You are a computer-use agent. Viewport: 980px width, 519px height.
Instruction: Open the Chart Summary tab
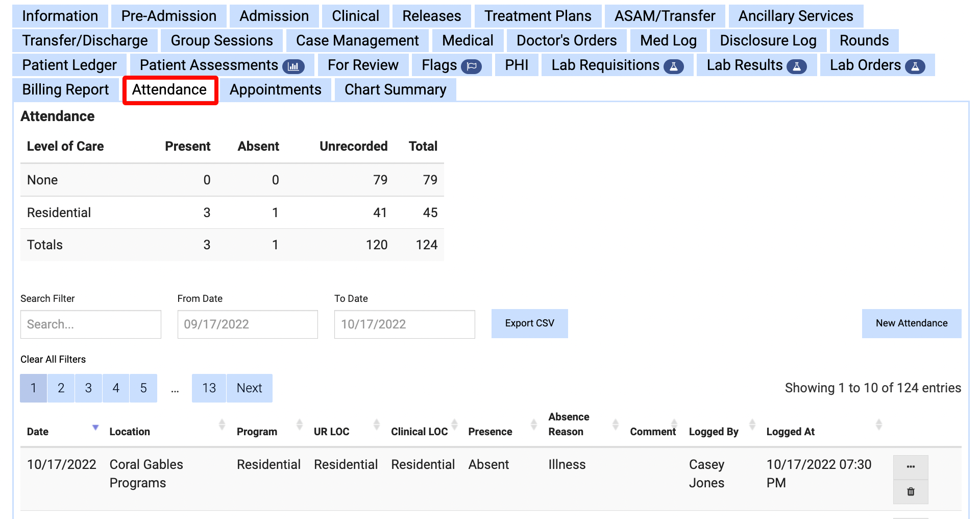[395, 90]
